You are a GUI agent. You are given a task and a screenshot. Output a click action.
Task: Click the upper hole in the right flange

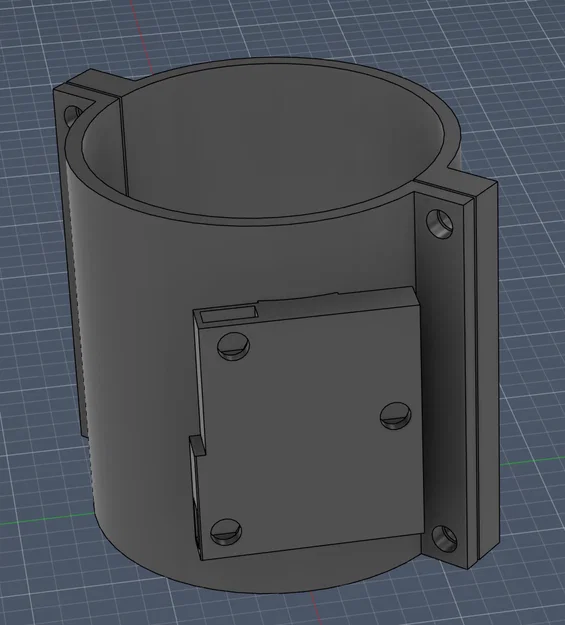(x=440, y=224)
